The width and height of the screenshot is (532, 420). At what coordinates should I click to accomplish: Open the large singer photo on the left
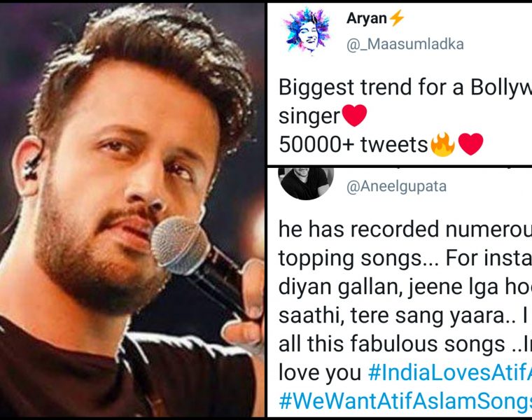[132, 210]
